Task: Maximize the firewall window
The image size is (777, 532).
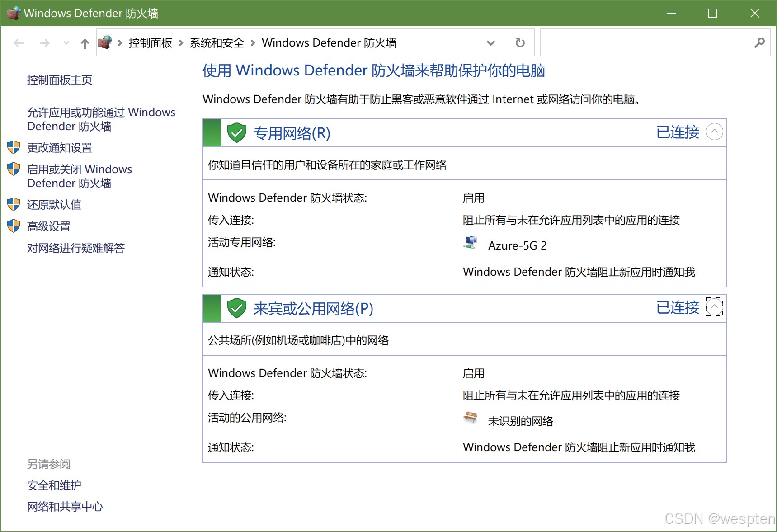Action: coord(713,13)
